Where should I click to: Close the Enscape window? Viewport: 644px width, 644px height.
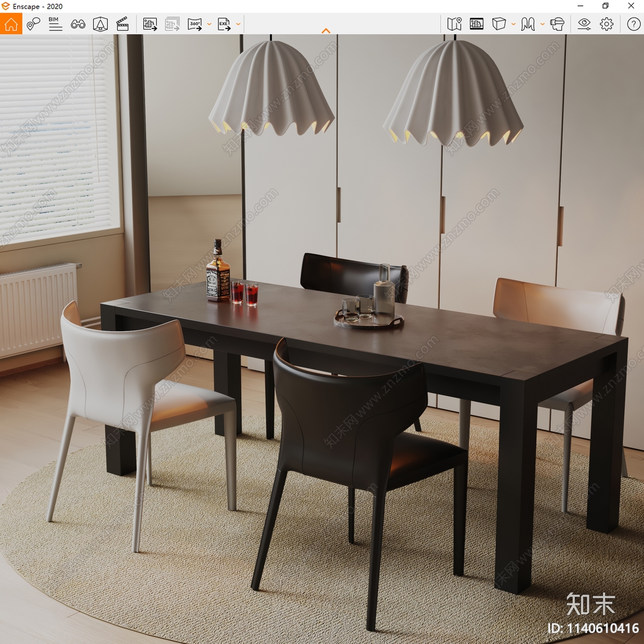pos(631,6)
